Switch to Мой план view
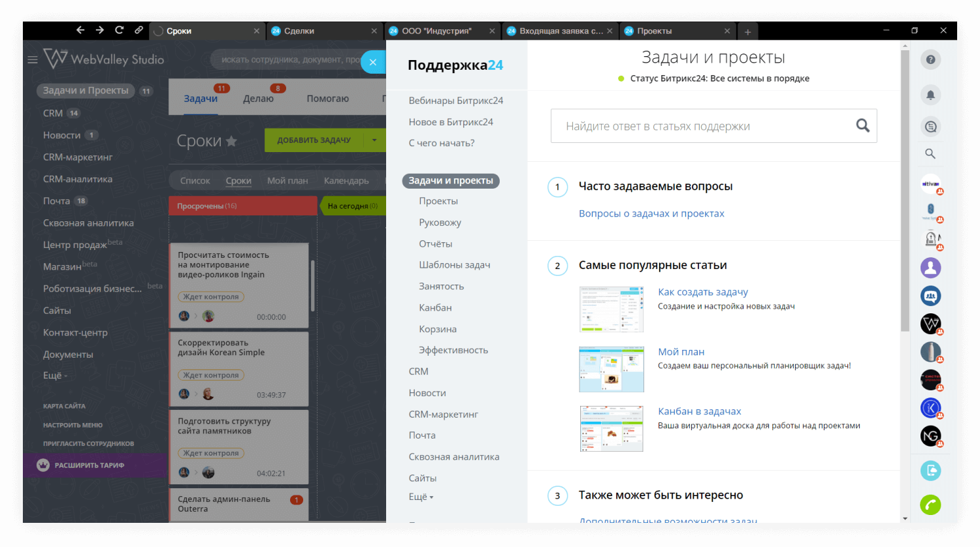Screen dimensions: 980x547 click(x=287, y=181)
